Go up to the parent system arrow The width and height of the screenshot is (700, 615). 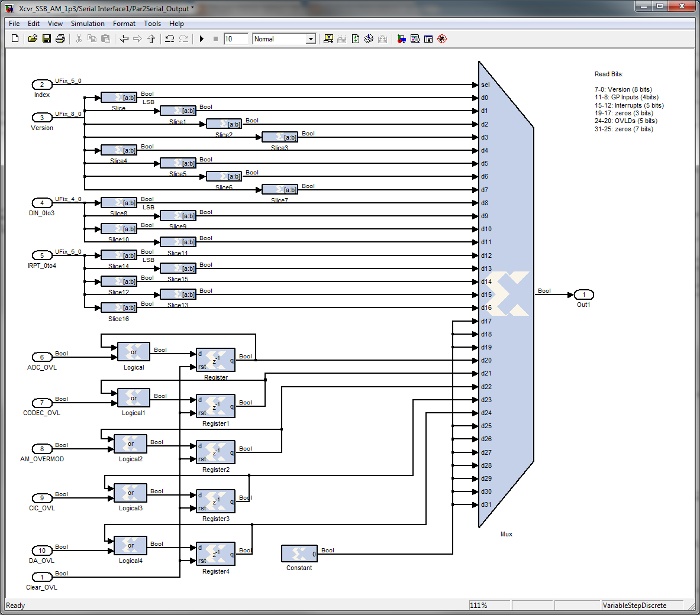151,39
